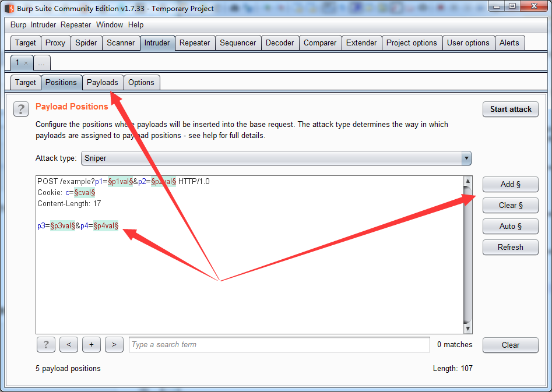This screenshot has width=552, height=392.
Task: Click the Clear search button
Action: [511, 345]
